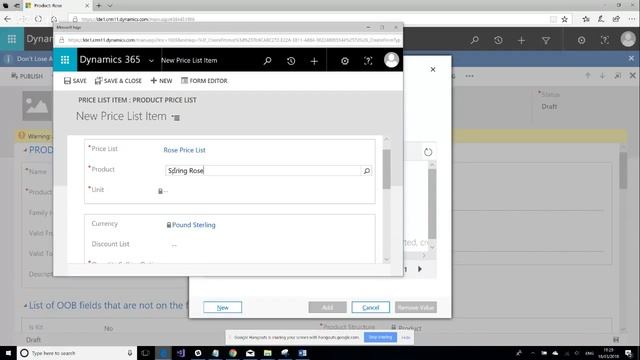Click Hide in the Hangouts sharing banner

405,338
